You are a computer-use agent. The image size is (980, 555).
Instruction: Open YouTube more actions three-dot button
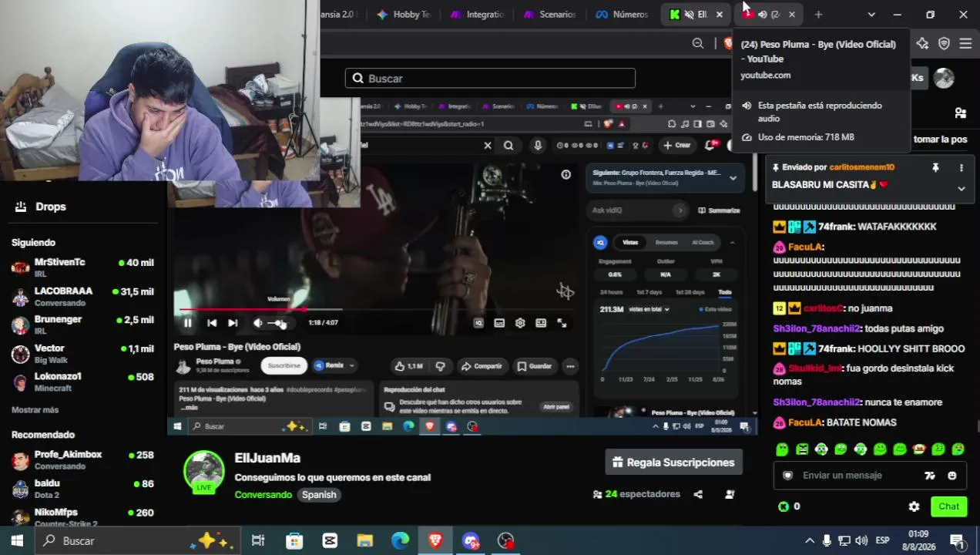(570, 366)
